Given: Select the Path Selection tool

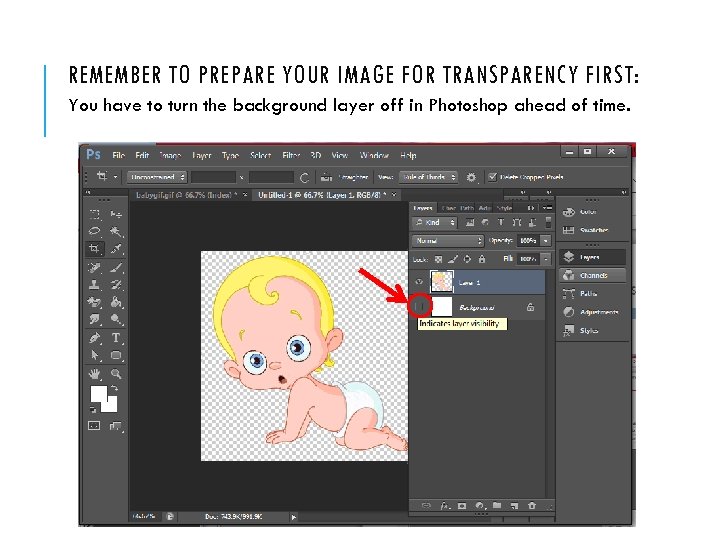Looking at the screenshot, I should [x=95, y=355].
